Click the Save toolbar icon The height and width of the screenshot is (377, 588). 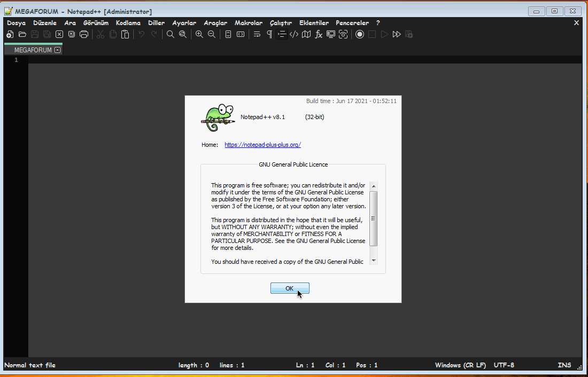click(x=35, y=35)
